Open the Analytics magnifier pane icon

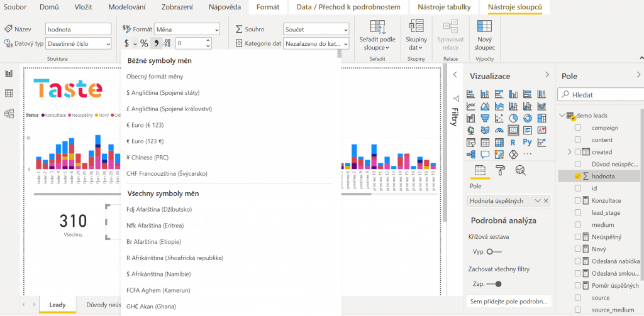point(520,170)
